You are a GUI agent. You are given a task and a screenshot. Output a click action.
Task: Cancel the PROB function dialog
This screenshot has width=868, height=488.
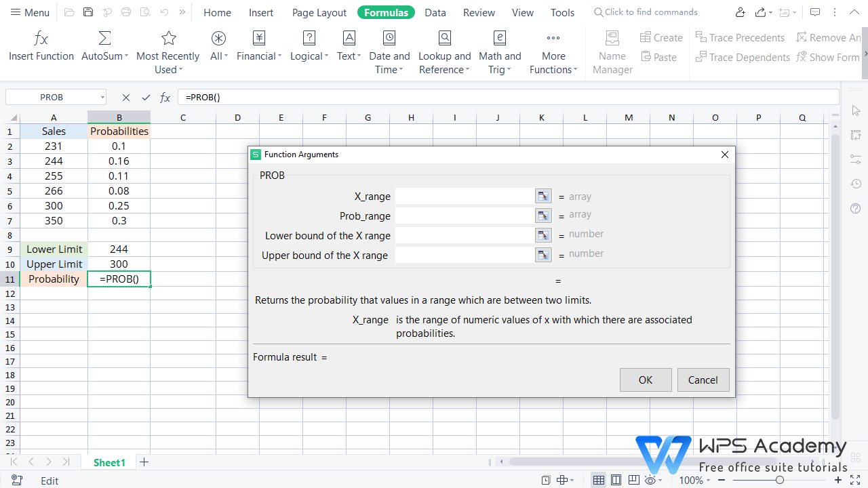click(703, 380)
